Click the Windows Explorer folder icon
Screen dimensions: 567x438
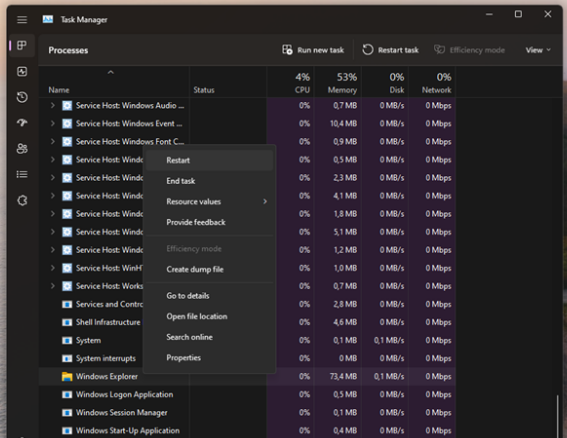[x=67, y=377]
